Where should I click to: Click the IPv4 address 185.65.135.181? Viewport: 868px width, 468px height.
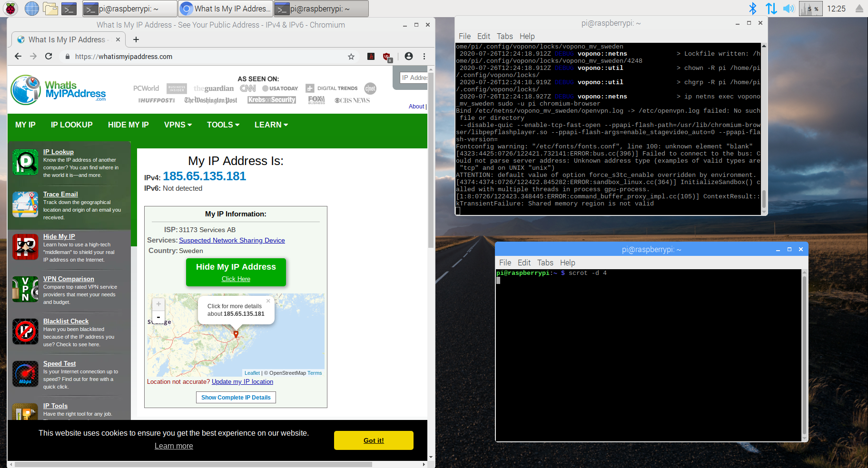[x=204, y=176]
